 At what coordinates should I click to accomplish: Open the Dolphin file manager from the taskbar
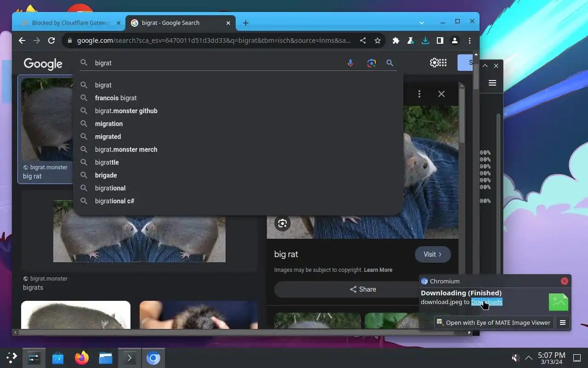[106, 358]
